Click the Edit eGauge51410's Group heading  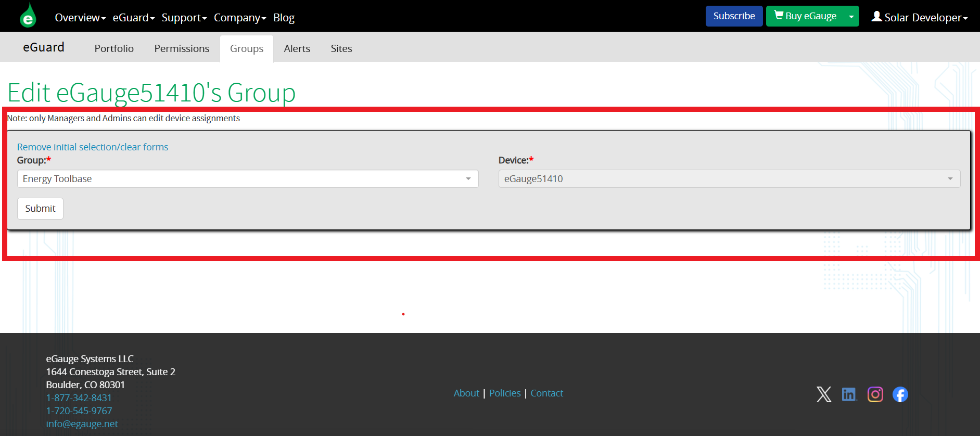coord(151,93)
